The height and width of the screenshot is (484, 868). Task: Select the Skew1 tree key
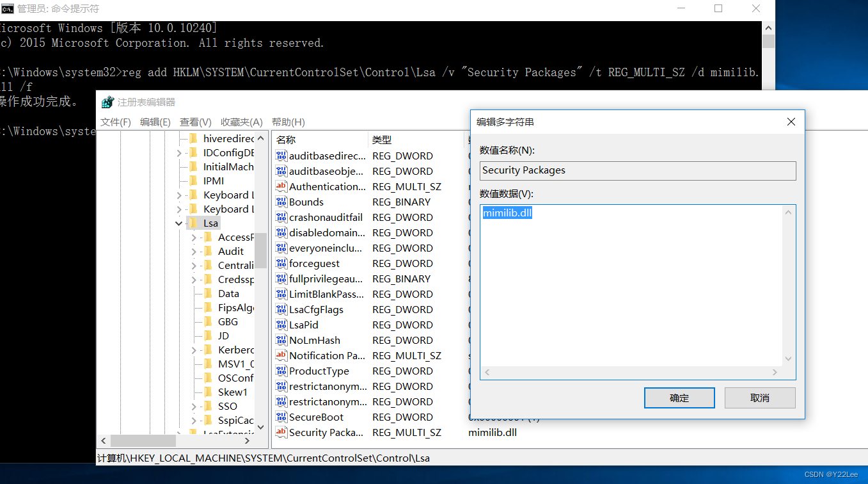tap(233, 392)
